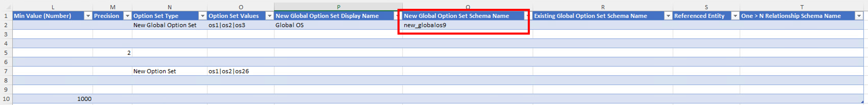Select column N header

169,7
